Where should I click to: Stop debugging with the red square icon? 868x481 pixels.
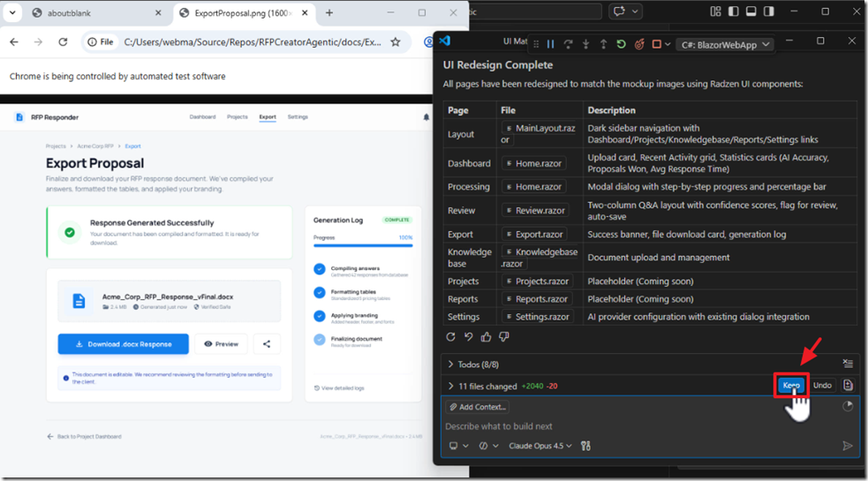[656, 44]
